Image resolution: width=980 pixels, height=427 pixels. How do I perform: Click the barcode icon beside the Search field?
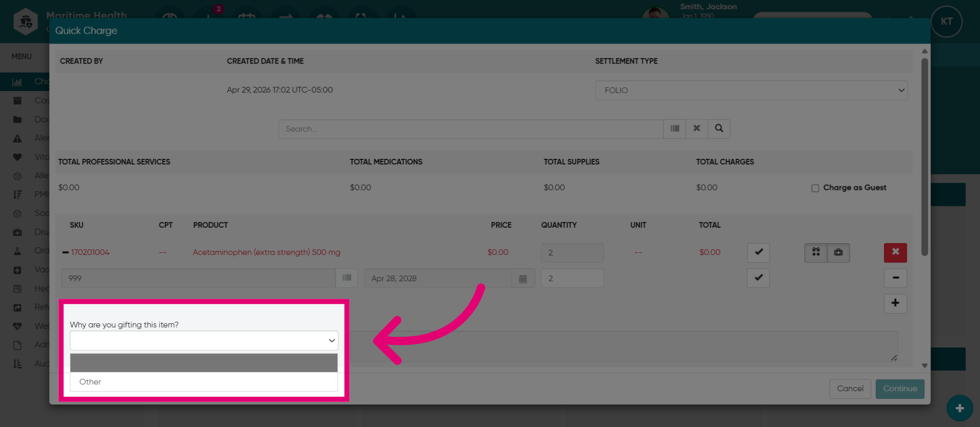tap(675, 129)
